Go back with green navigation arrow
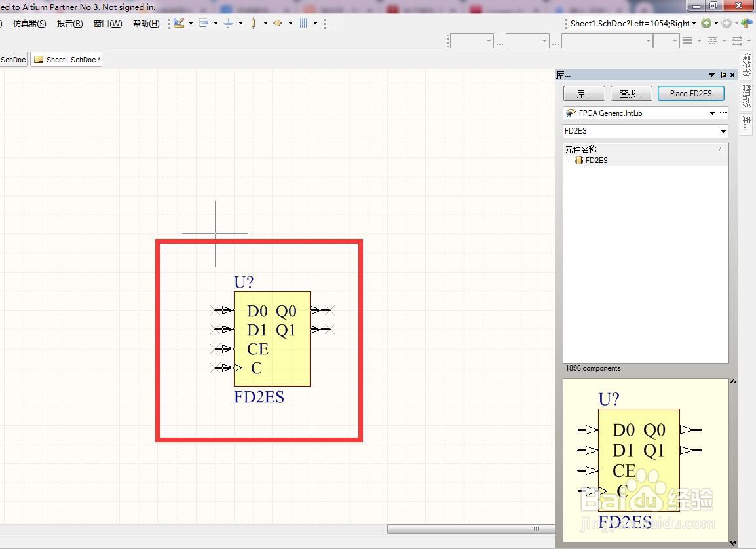The image size is (756, 549). tap(706, 23)
